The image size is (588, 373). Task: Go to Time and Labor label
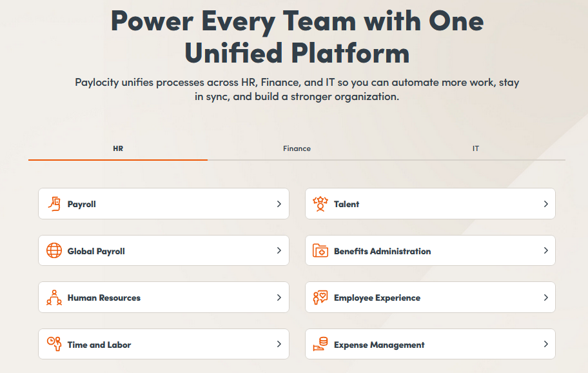pos(99,345)
